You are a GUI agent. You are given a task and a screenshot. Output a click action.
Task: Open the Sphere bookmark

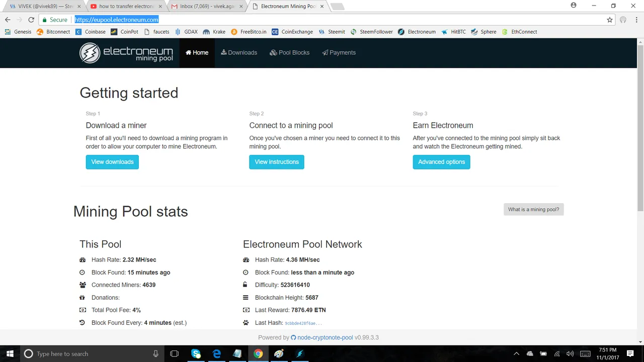tap(484, 32)
